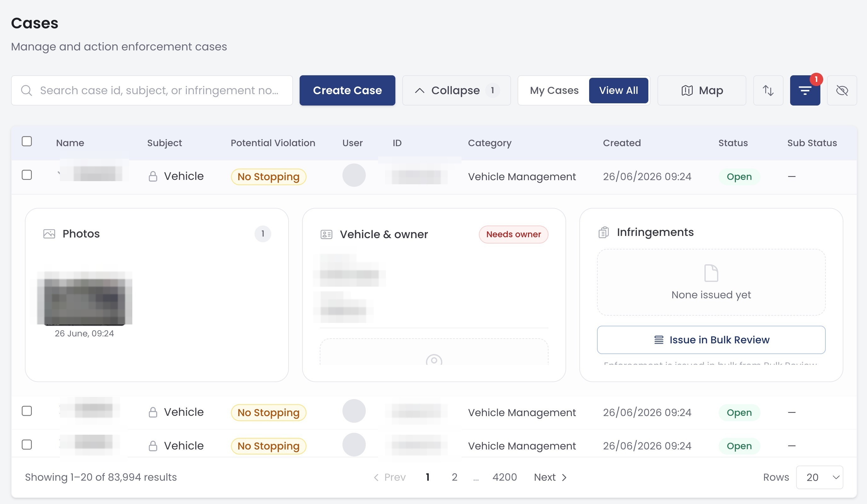Sort by the Name column header

click(70, 143)
